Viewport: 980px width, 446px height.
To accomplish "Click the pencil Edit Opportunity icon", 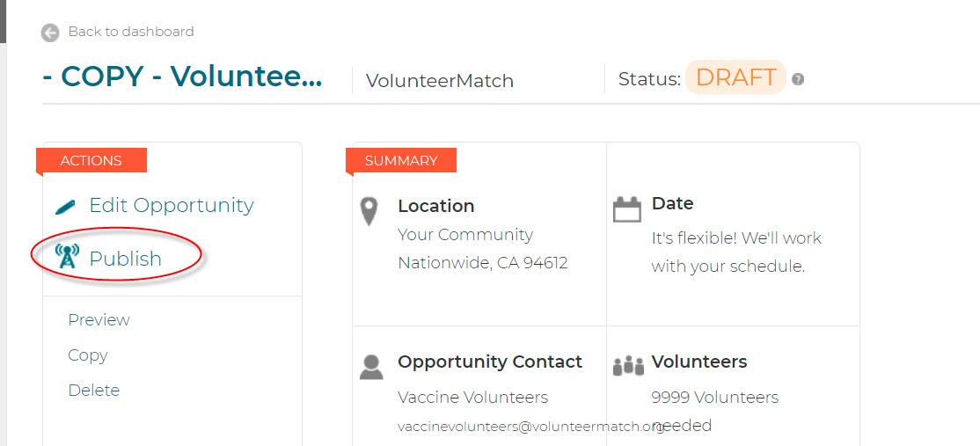I will pos(66,207).
